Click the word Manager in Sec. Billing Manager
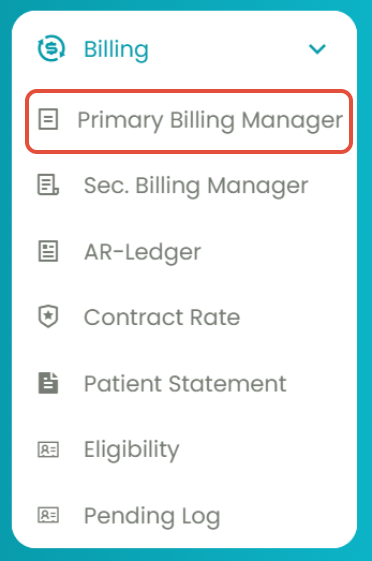The width and height of the screenshot is (372, 561). click(x=258, y=187)
